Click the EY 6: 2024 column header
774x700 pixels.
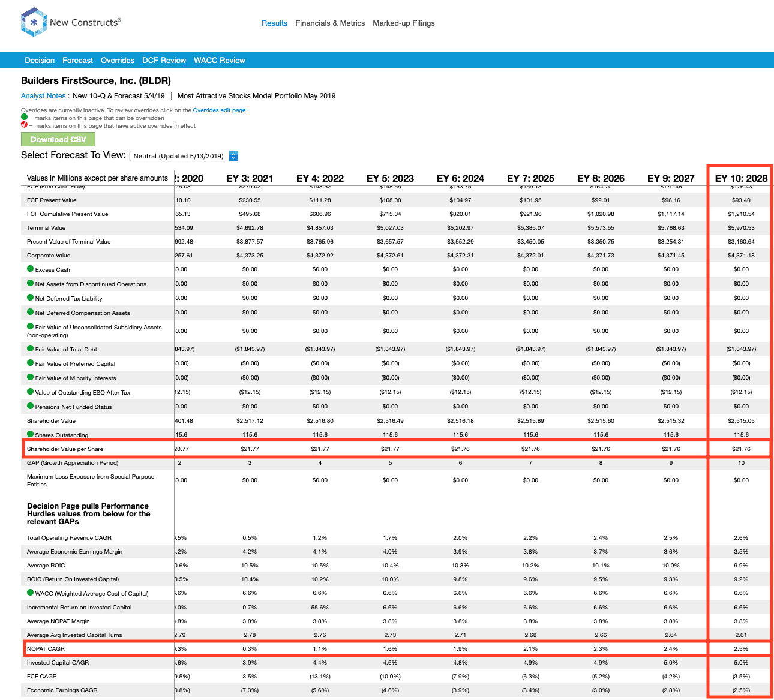point(460,178)
